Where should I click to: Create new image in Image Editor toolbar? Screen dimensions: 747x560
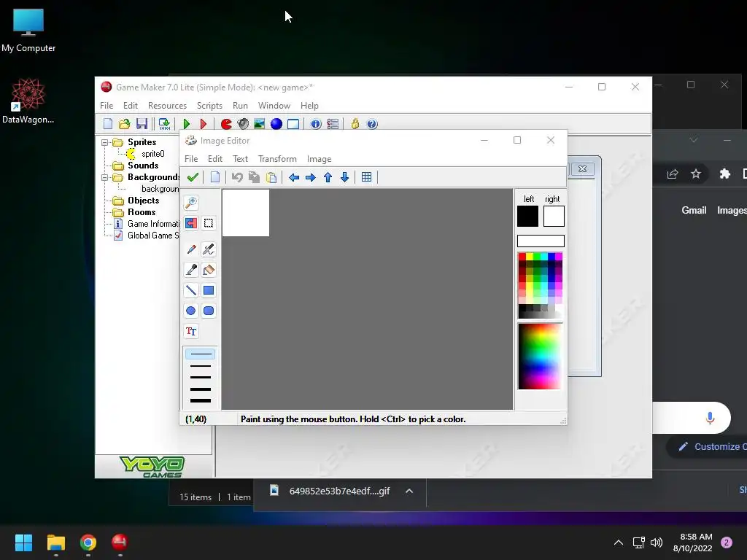(215, 177)
